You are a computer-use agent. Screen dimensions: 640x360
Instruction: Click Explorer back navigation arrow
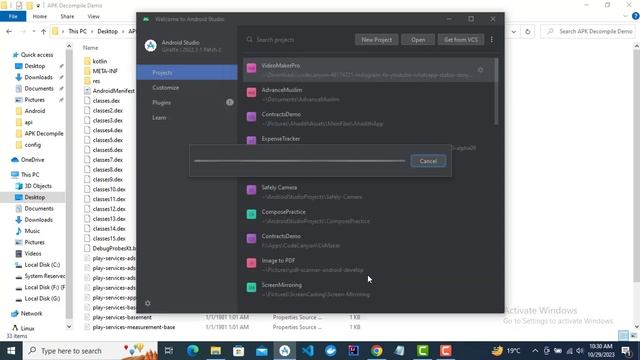tap(9, 31)
